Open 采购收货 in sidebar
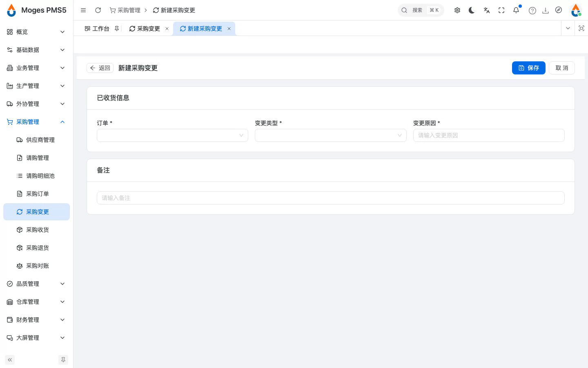Image resolution: width=588 pixels, height=368 pixels. pyautogui.click(x=36, y=230)
